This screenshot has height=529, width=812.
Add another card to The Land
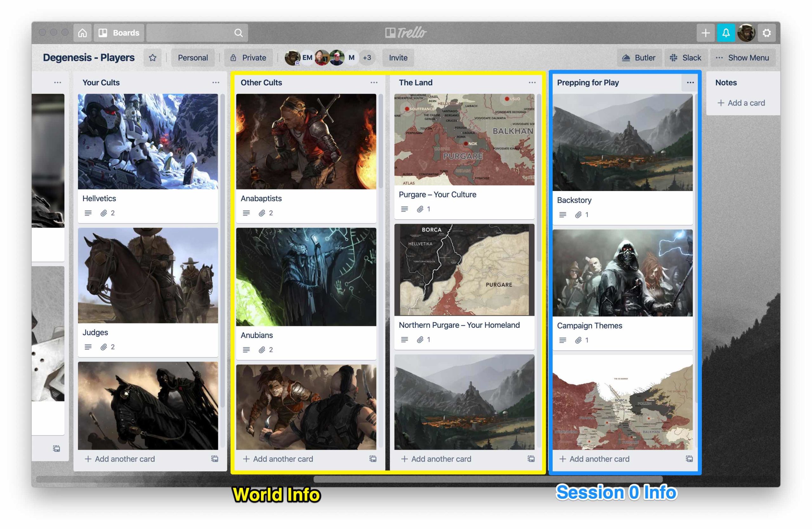(x=436, y=459)
